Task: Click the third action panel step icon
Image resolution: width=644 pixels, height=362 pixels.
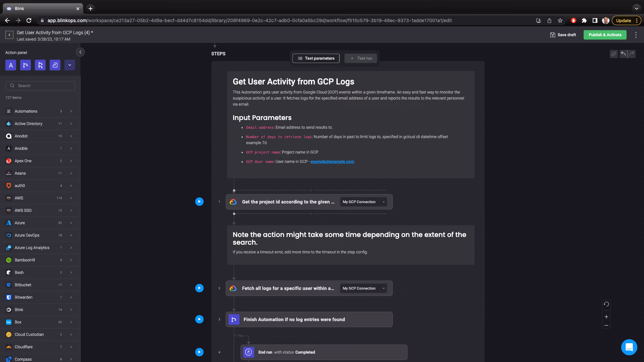Action: click(40, 65)
